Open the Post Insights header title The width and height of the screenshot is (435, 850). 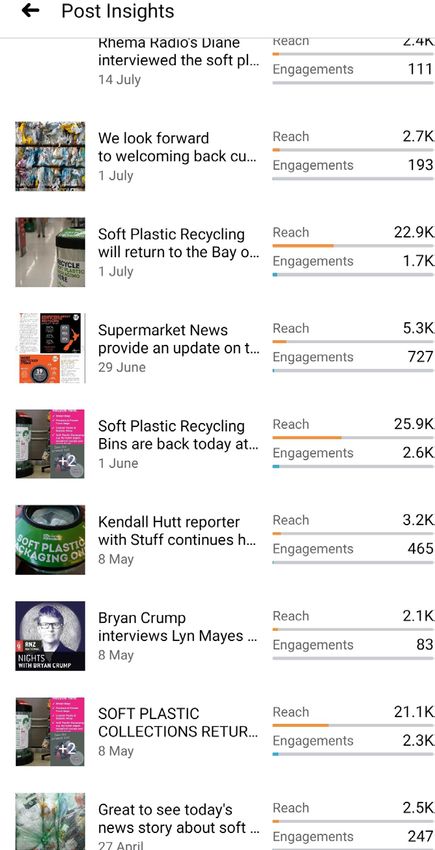[x=118, y=11]
